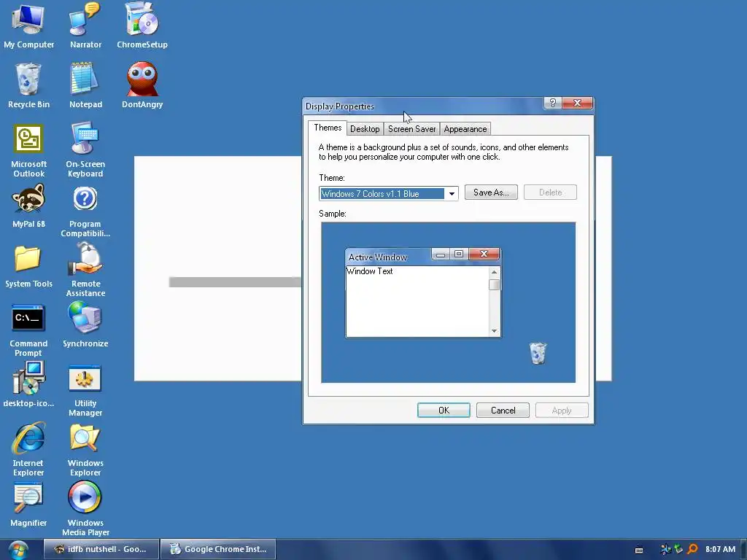
Task: Select the Program Compatibility wizard icon
Action: tap(85, 211)
